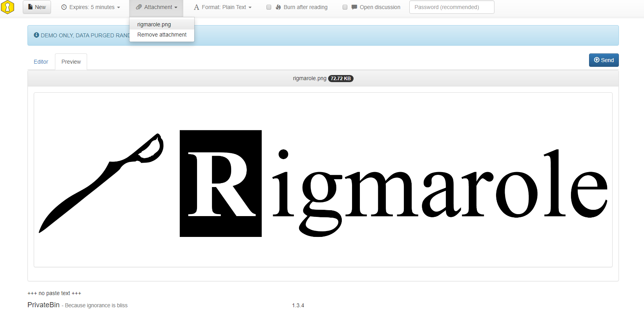Click the upload icon on the Send button
The height and width of the screenshot is (310, 644).
(x=597, y=60)
